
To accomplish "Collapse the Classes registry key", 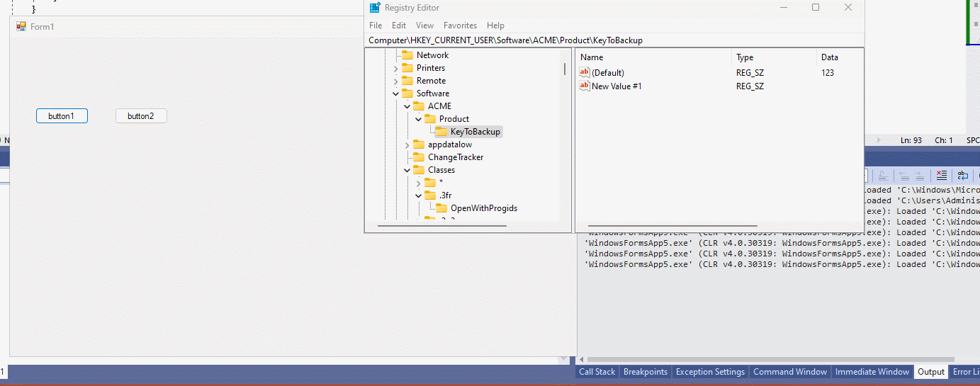I will click(x=407, y=170).
